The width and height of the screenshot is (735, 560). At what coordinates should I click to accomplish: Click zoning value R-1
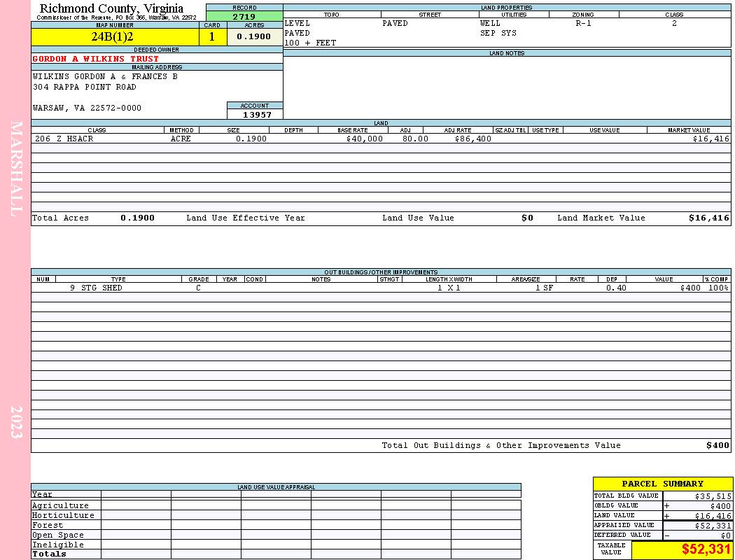coord(583,23)
